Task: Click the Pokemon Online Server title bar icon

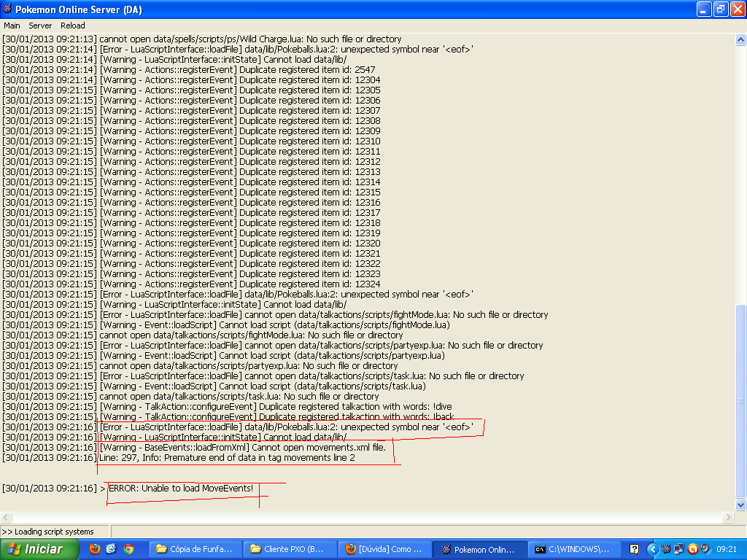Action: click(x=7, y=9)
